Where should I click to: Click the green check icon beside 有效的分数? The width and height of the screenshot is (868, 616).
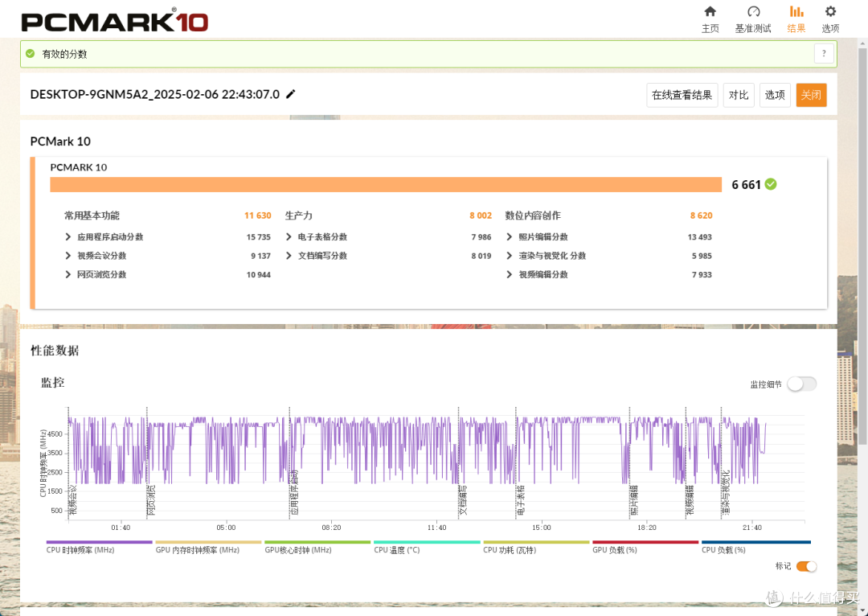coord(31,54)
